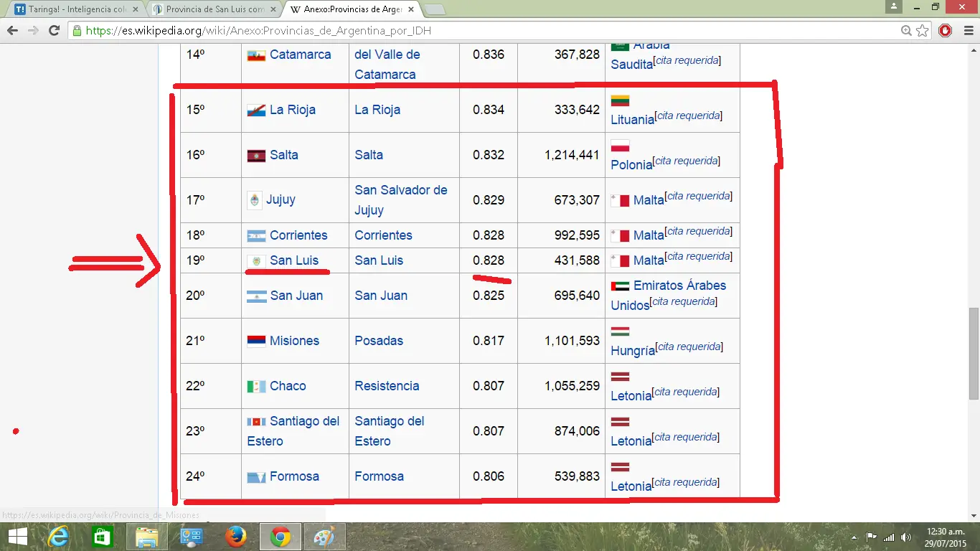Click the Hungary flag image

tap(620, 331)
